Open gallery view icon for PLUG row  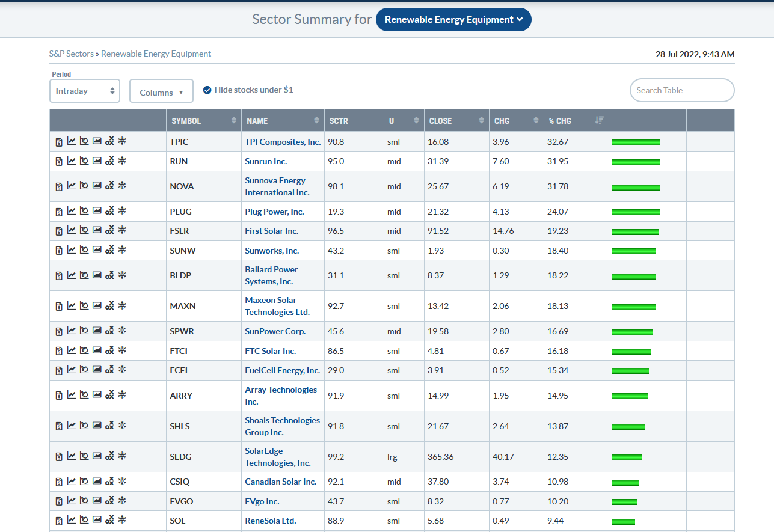tap(97, 211)
